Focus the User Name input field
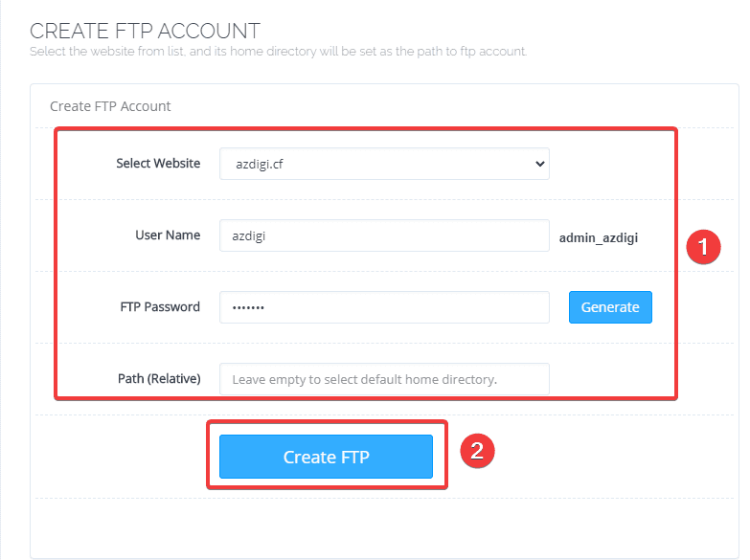 coord(383,235)
